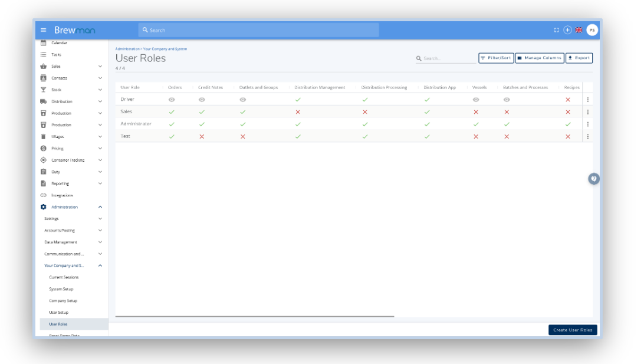Toggle Sales role Distribution Management red cross
The height and width of the screenshot is (364, 644).
click(x=298, y=112)
